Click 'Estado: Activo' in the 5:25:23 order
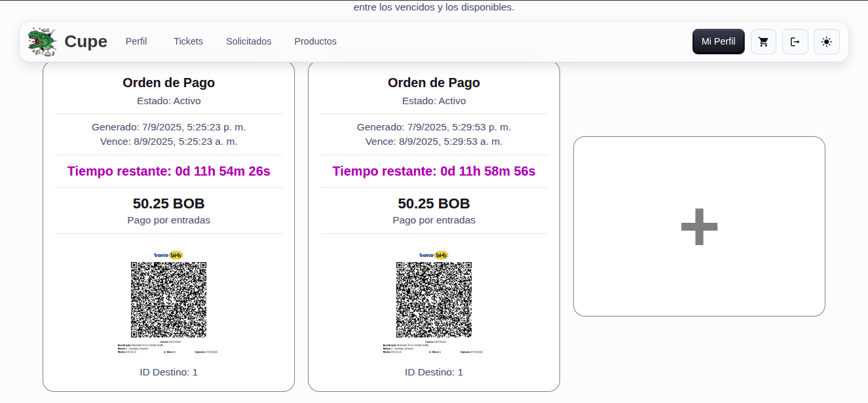Image resolution: width=868 pixels, height=403 pixels. (x=169, y=101)
